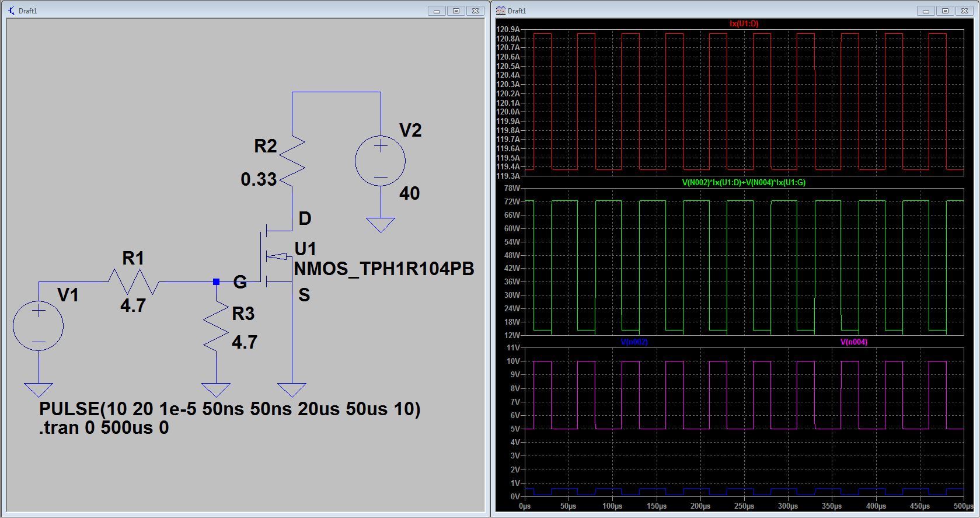Viewport: 980px width, 518px height.
Task: Click the R2 label text
Action: click(x=266, y=146)
